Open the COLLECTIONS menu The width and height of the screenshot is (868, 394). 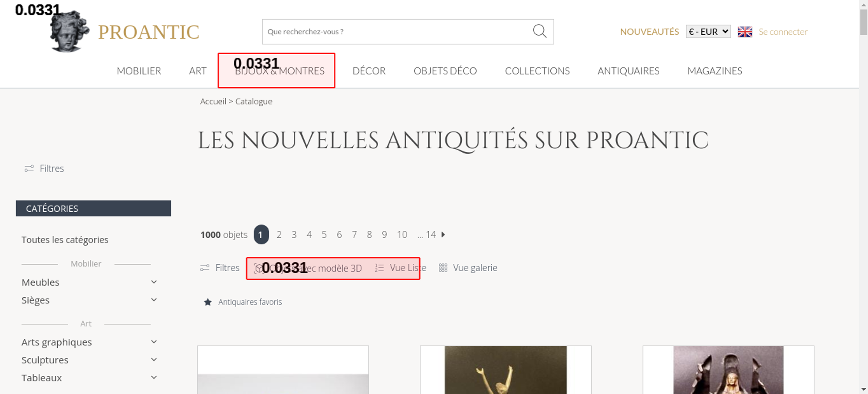tap(537, 71)
